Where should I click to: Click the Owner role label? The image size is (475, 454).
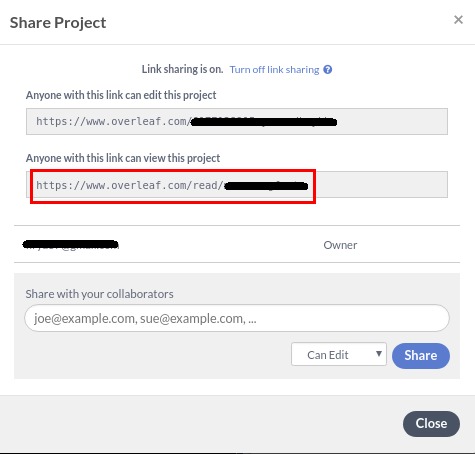pyautogui.click(x=340, y=245)
